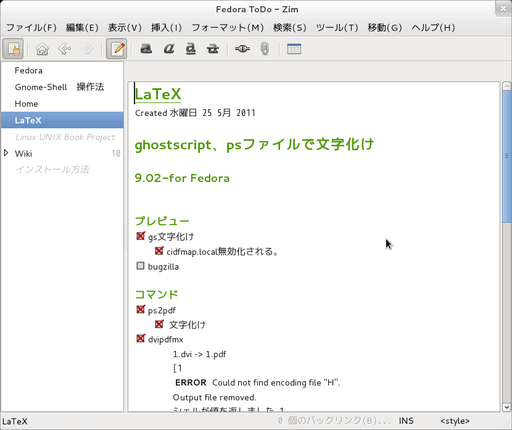The width and height of the screenshot is (512, 430).
Task: Toggle the gs文字化け checkbox
Action: (141, 236)
